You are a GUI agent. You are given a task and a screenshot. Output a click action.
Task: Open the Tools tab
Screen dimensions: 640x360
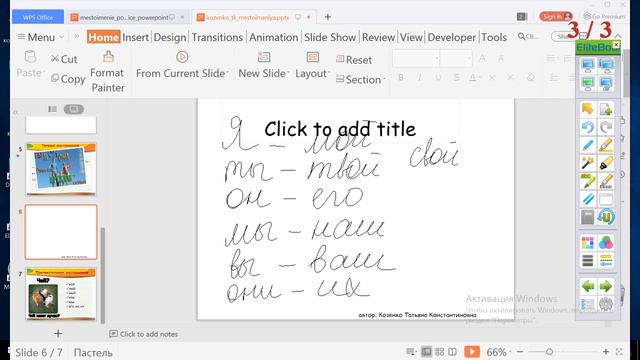click(x=494, y=37)
